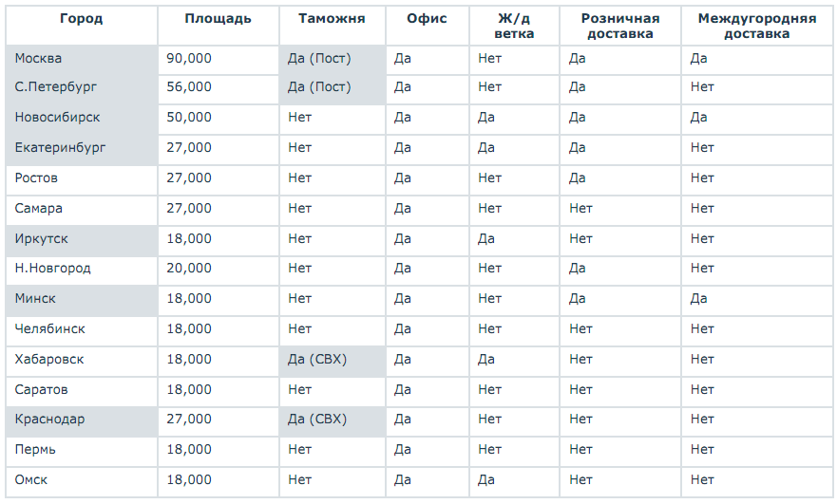Screen dimensions: 837x504
Task: Select the Ж/д ветка column header
Action: coord(514,27)
